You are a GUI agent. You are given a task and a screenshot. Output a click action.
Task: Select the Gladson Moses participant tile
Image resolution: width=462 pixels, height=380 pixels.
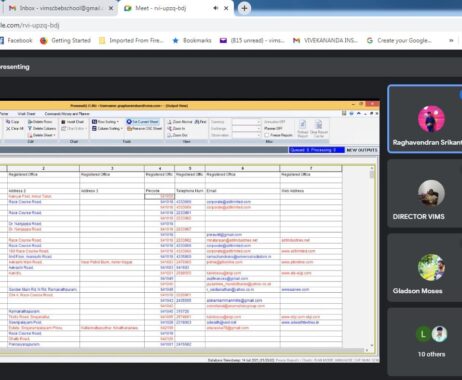(x=425, y=268)
